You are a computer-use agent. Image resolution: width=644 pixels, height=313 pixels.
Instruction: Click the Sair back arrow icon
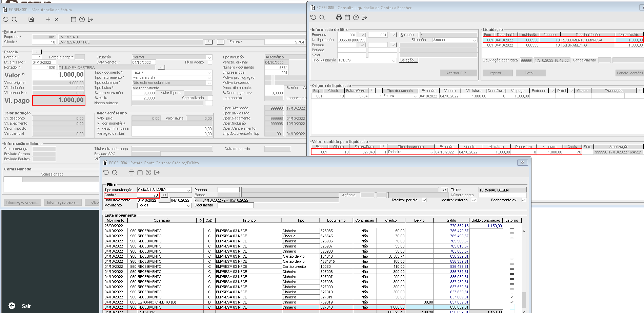point(12,306)
